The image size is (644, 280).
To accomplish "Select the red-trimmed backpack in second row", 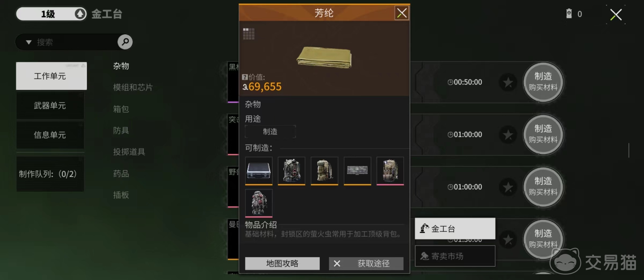I will click(x=259, y=203).
